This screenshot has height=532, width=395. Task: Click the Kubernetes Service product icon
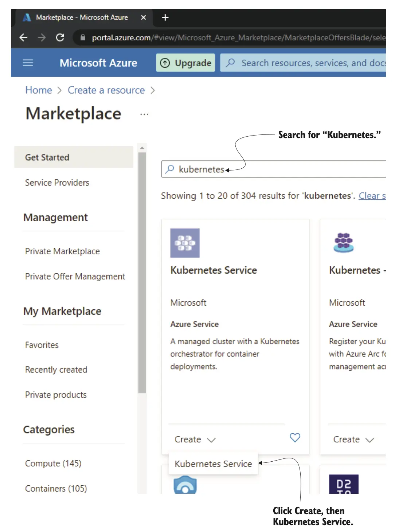coord(185,243)
